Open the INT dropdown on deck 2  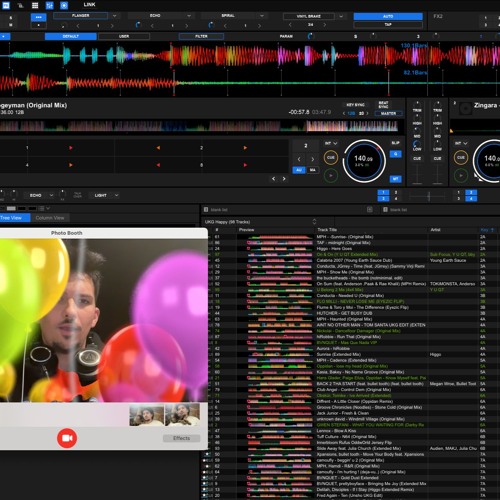tap(461, 143)
